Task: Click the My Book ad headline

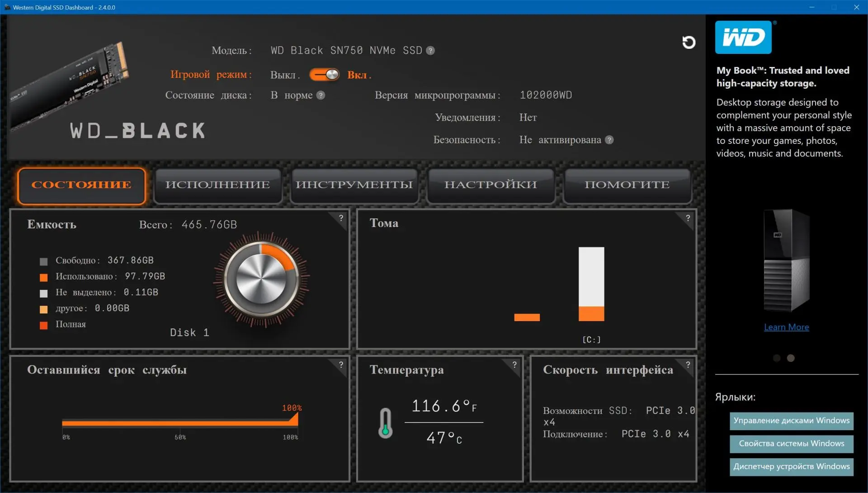Action: coord(783,77)
